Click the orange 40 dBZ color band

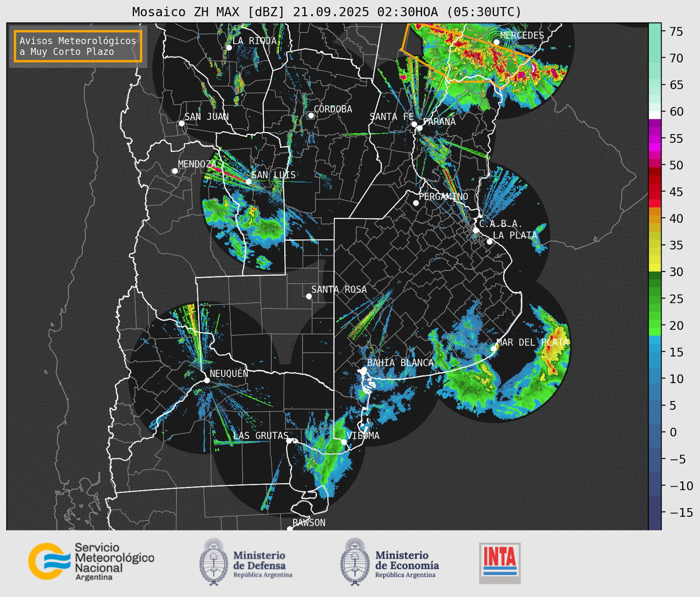pyautogui.click(x=655, y=219)
